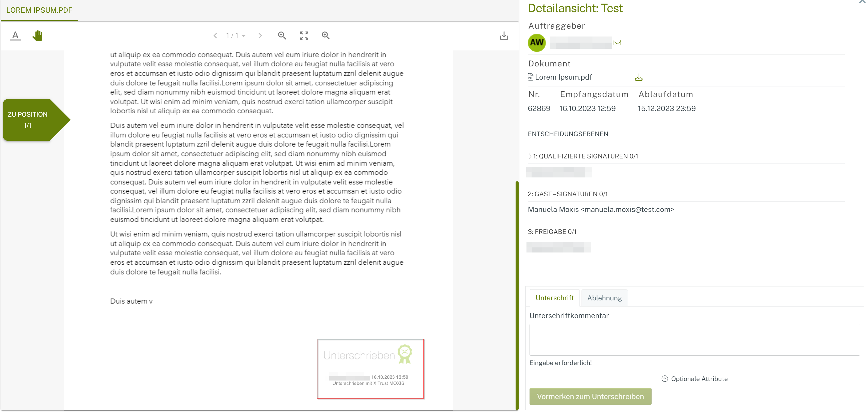The height and width of the screenshot is (416, 868).
Task: Collapse the Optionale Attribute section
Action: tap(665, 378)
